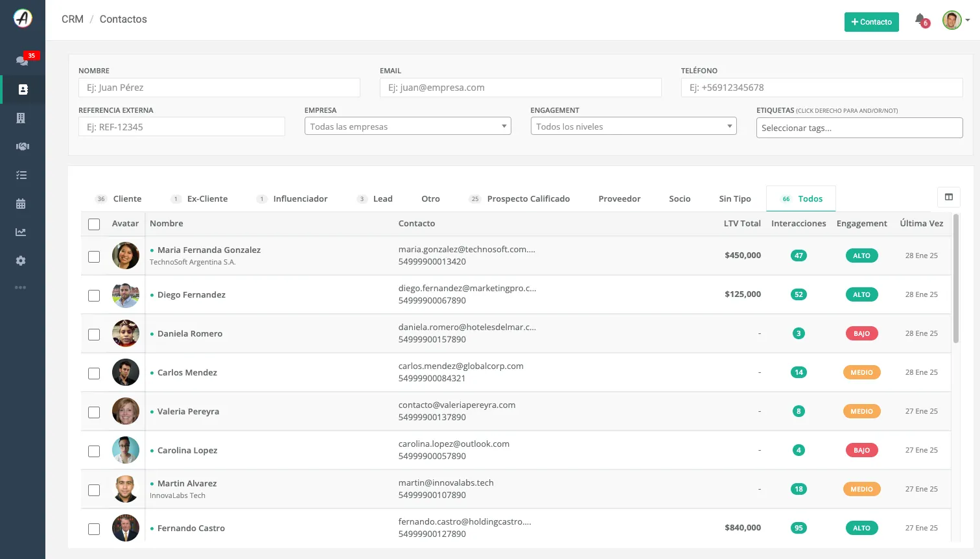Check the box for Maria Fernanda Gonzalez
The image size is (980, 559).
point(94,256)
